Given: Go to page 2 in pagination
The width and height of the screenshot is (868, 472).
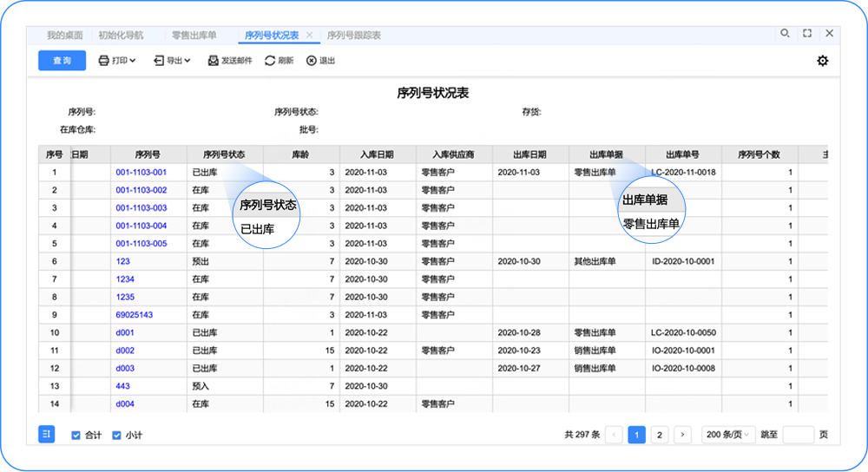Looking at the screenshot, I should tap(659, 435).
